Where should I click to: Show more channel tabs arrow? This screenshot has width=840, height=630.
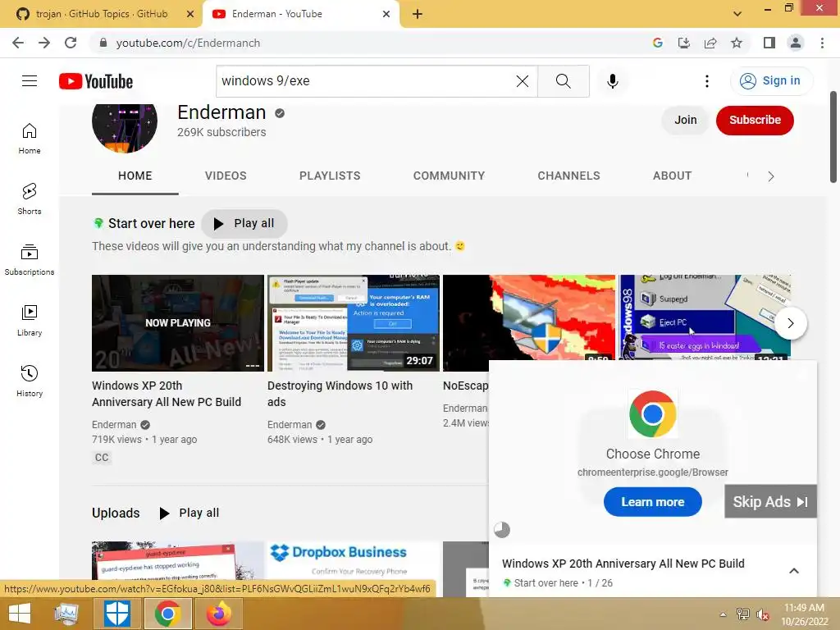coord(770,176)
